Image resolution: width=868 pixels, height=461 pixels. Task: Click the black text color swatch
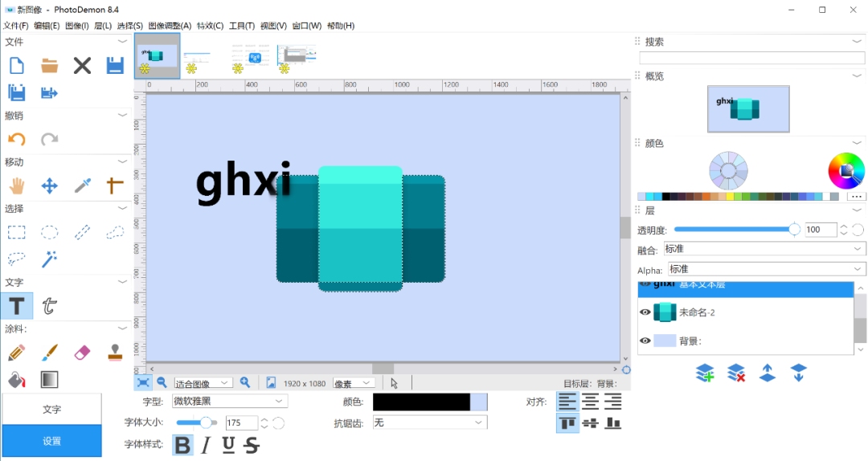coord(421,402)
